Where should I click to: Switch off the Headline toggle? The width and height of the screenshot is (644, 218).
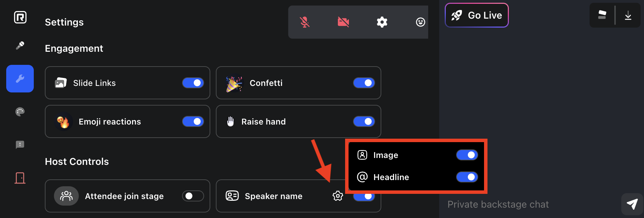click(x=467, y=177)
